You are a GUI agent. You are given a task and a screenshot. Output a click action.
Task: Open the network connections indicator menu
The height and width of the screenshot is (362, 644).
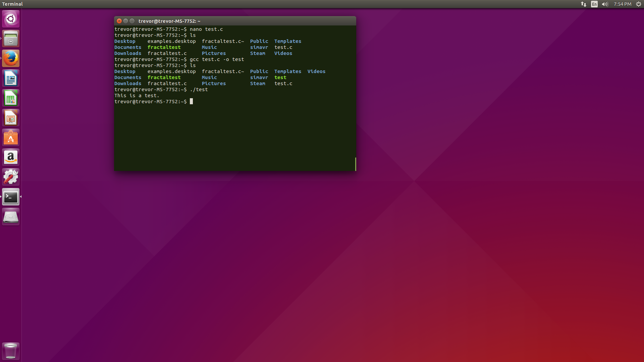pyautogui.click(x=584, y=4)
